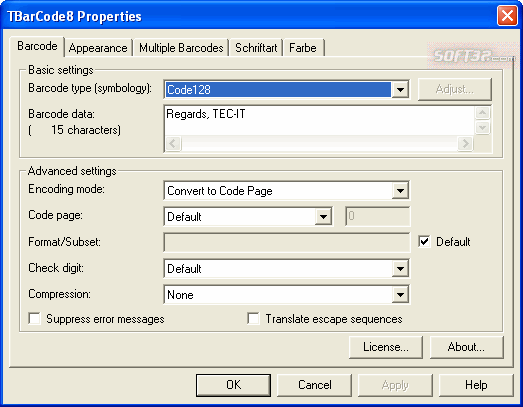Expand the Encoding mode dropdown arrow
The height and width of the screenshot is (407, 523).
coord(400,191)
